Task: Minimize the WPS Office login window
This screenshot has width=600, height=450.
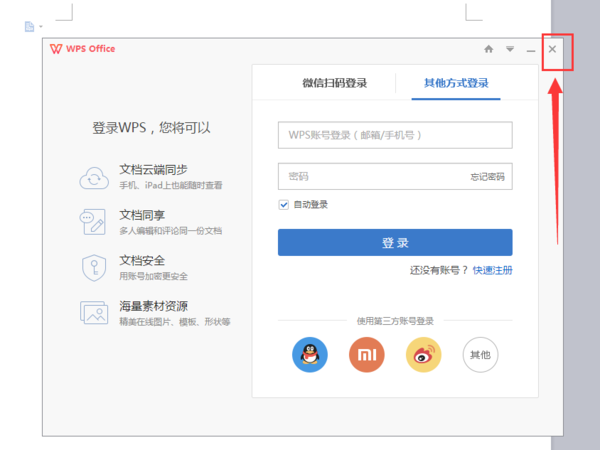Action: tap(531, 50)
